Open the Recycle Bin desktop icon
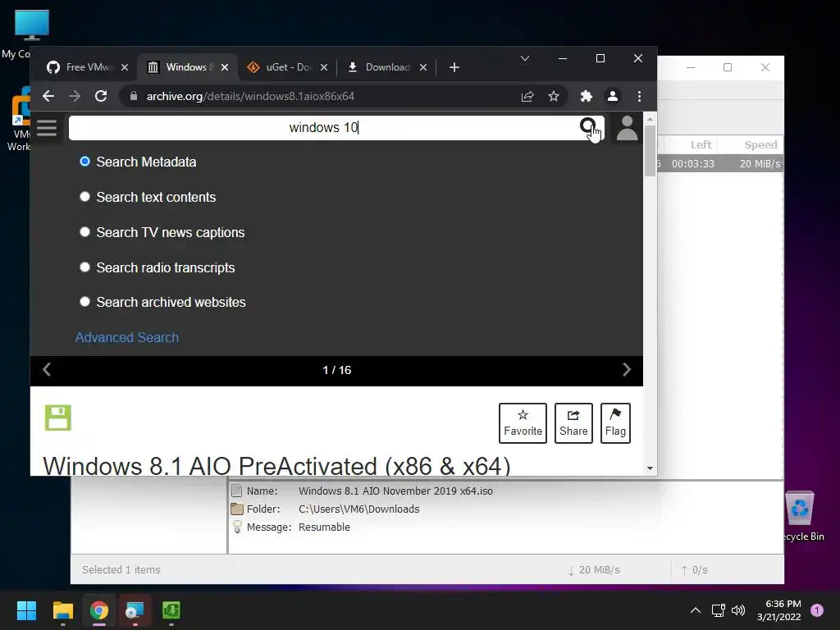The image size is (840, 630). [x=801, y=516]
